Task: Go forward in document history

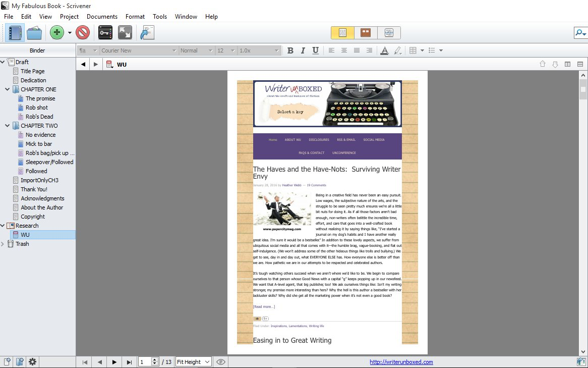Action: [96, 64]
